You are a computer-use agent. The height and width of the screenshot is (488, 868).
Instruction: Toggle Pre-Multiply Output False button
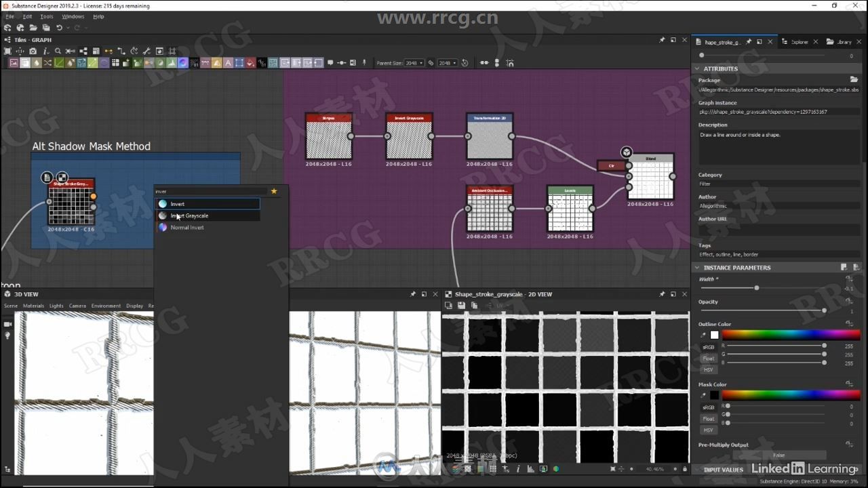779,455
